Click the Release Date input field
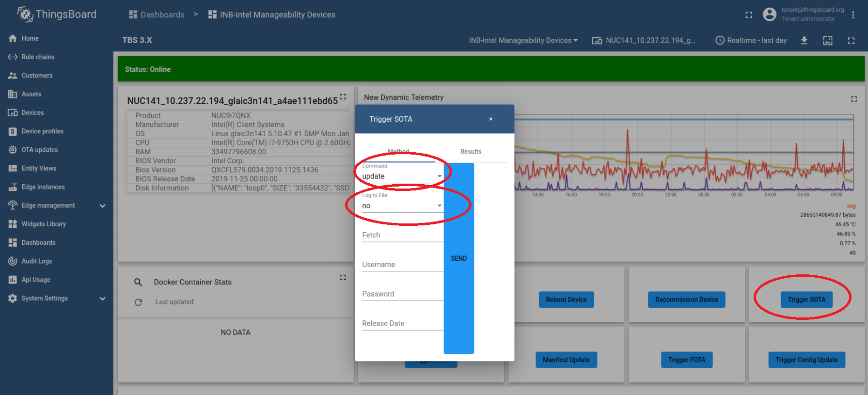Image resolution: width=868 pixels, height=395 pixels. click(x=403, y=324)
